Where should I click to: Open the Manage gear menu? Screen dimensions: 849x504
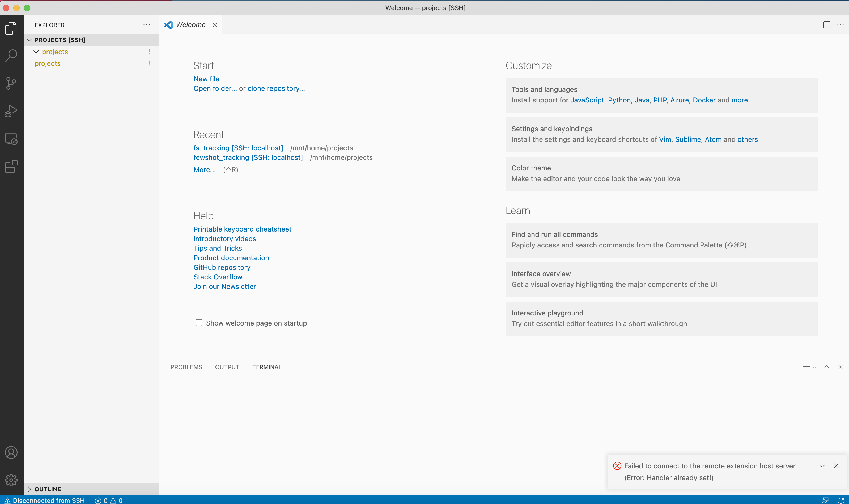[x=11, y=480]
